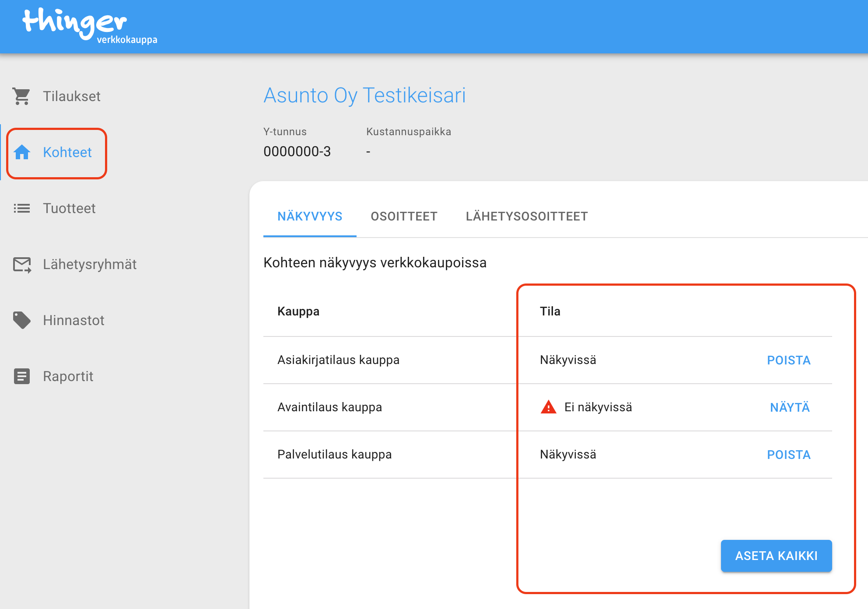Viewport: 868px width, 609px height.
Task: Switch to the Lähetysosoitteet tab
Action: (527, 216)
